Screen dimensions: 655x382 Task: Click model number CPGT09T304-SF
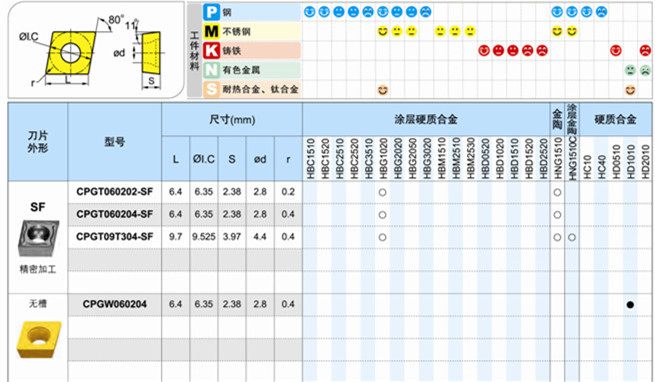[x=114, y=237]
